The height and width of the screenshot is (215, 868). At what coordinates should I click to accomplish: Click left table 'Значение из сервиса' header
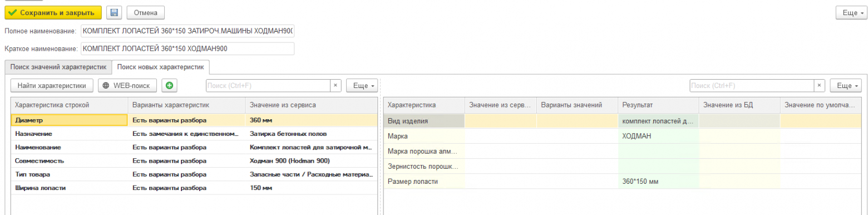pyautogui.click(x=311, y=105)
